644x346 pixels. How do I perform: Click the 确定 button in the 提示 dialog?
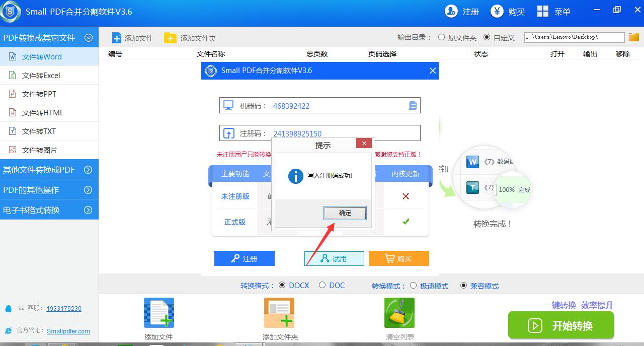coord(345,213)
